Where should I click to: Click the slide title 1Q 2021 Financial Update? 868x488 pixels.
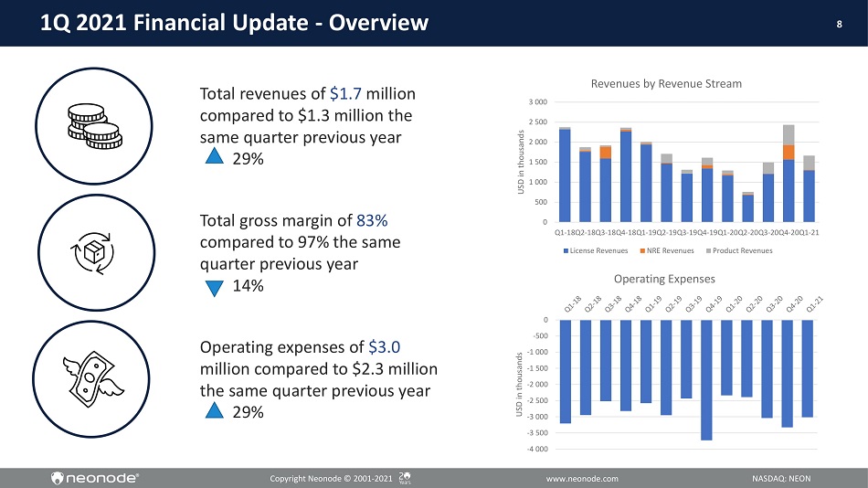(234, 23)
